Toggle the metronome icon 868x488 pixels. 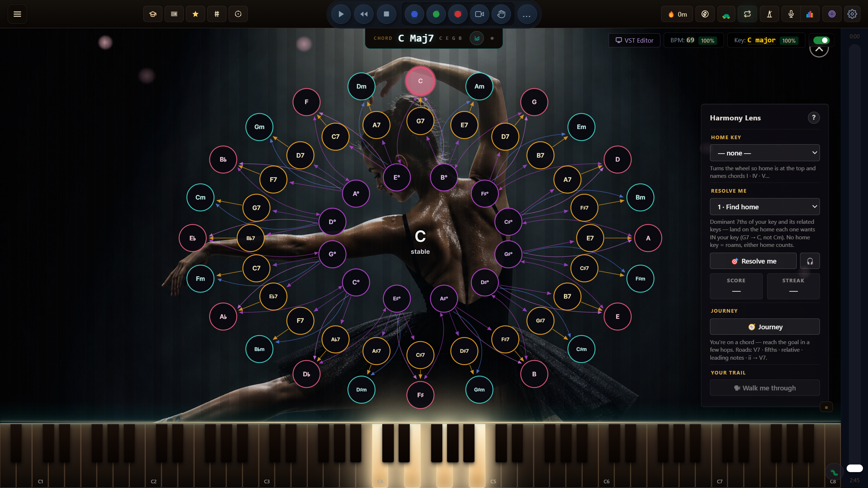(x=769, y=14)
